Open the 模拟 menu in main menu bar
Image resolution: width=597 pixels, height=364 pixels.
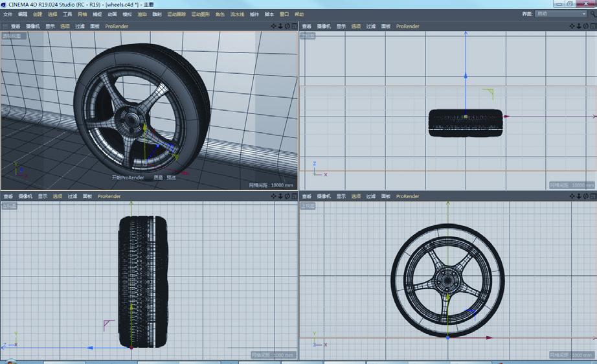(x=127, y=14)
